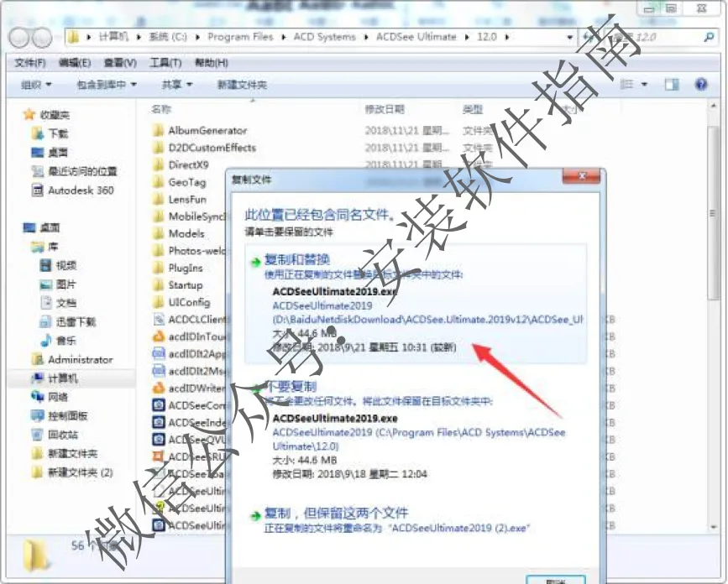
Task: Select the Startup folder
Action: coord(186,284)
